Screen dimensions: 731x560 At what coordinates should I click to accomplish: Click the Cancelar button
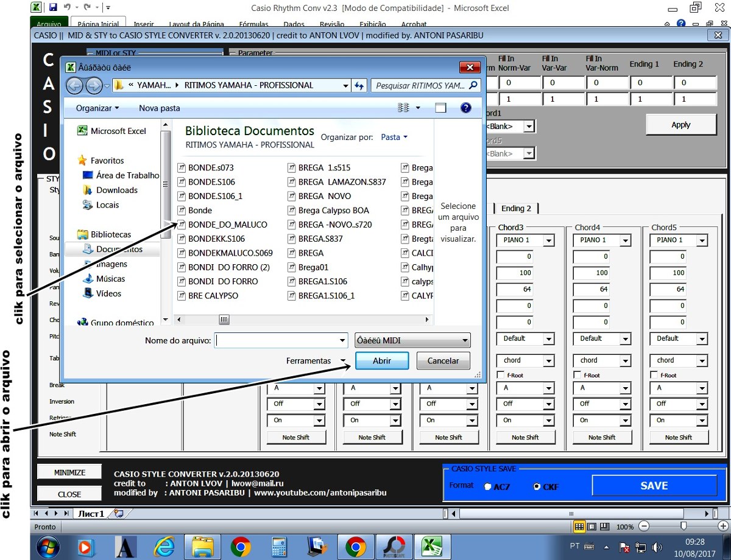(x=443, y=360)
